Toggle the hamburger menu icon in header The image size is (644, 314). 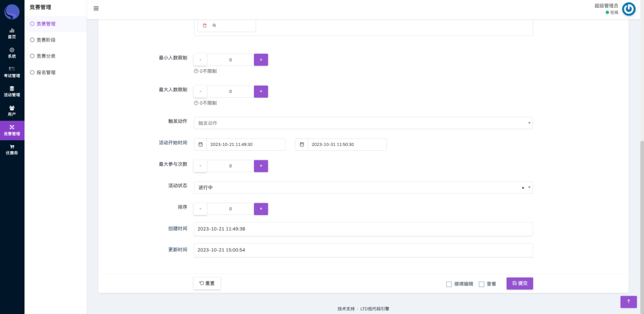point(96,8)
